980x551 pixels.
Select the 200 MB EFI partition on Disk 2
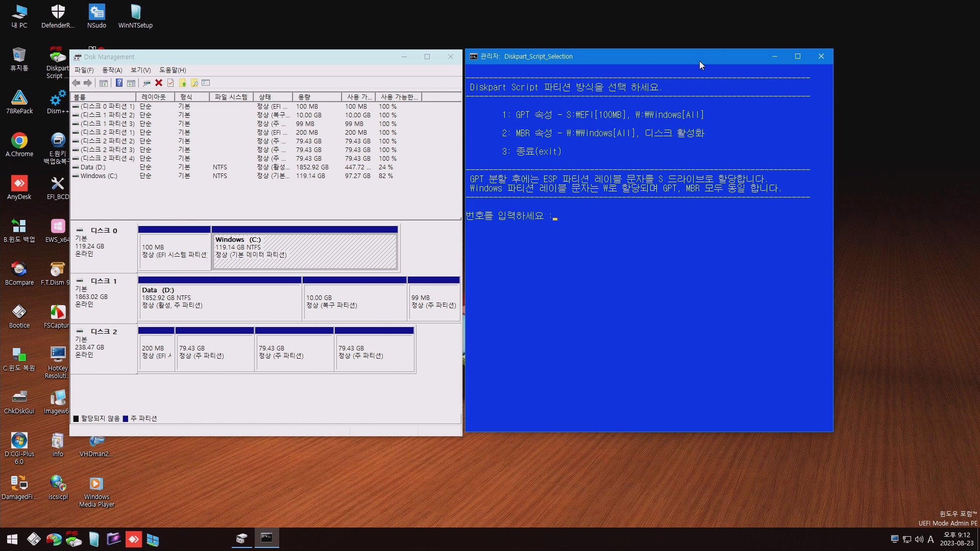click(x=156, y=349)
